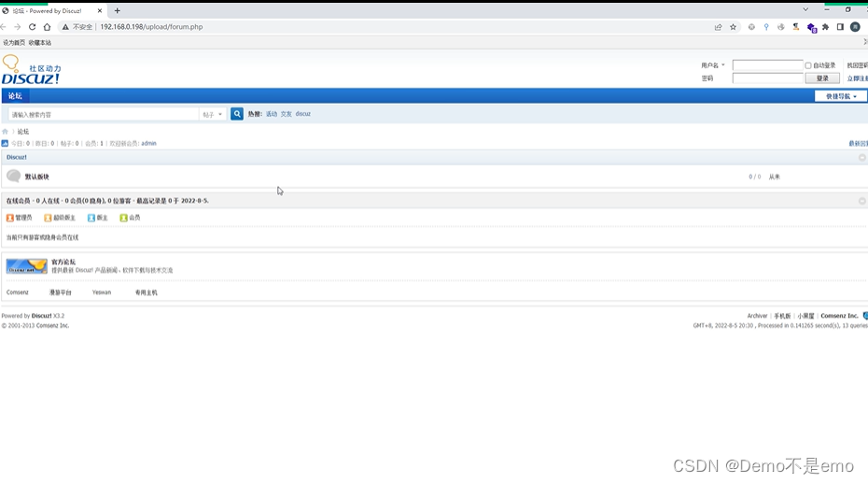Click 收藏本站 in the top bar
The image size is (868, 483).
pos(40,43)
